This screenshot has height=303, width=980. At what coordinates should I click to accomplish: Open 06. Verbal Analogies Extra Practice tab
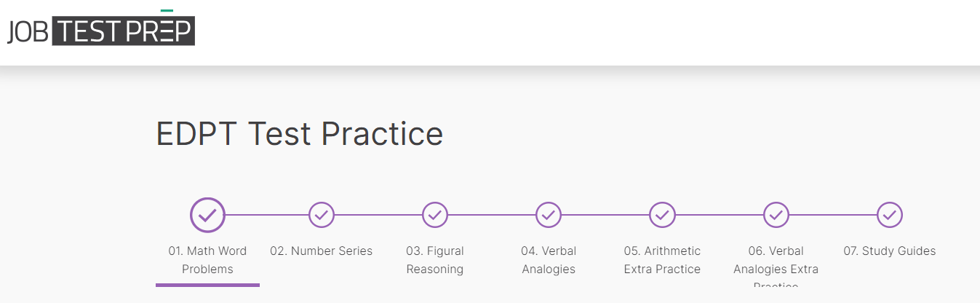click(x=776, y=261)
